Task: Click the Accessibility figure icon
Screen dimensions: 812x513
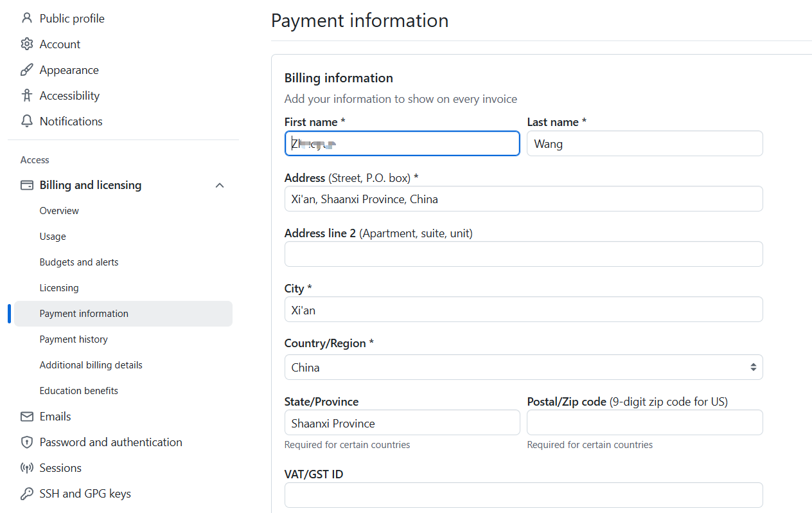Action: point(26,95)
